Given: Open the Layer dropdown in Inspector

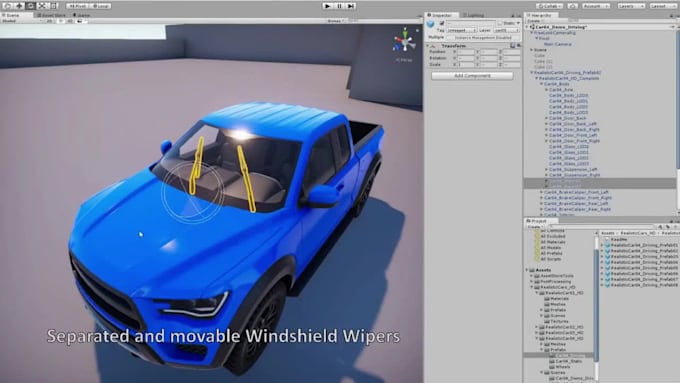Looking at the screenshot, I should coord(507,30).
